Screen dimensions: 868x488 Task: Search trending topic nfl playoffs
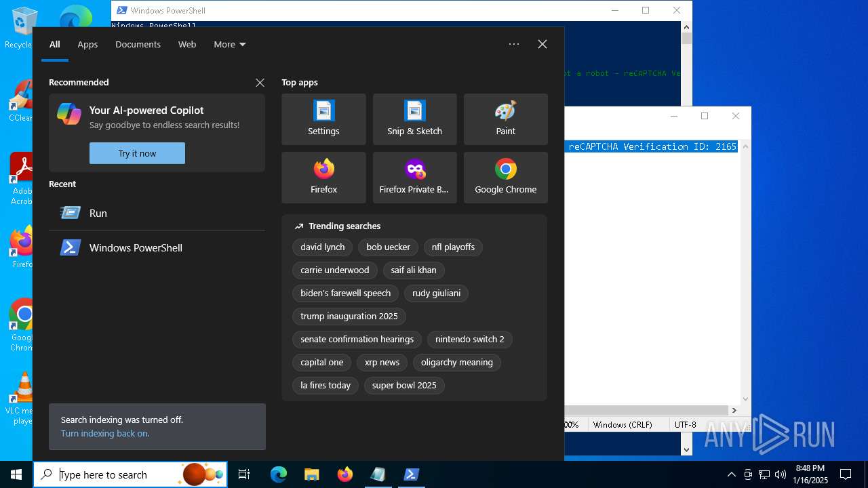[x=453, y=247]
